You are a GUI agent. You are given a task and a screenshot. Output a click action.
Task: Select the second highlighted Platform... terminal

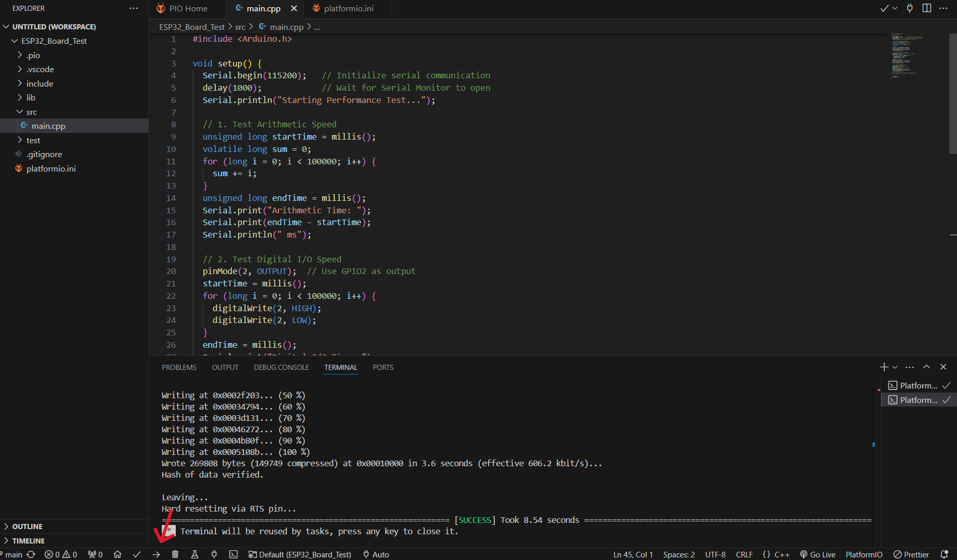(919, 400)
